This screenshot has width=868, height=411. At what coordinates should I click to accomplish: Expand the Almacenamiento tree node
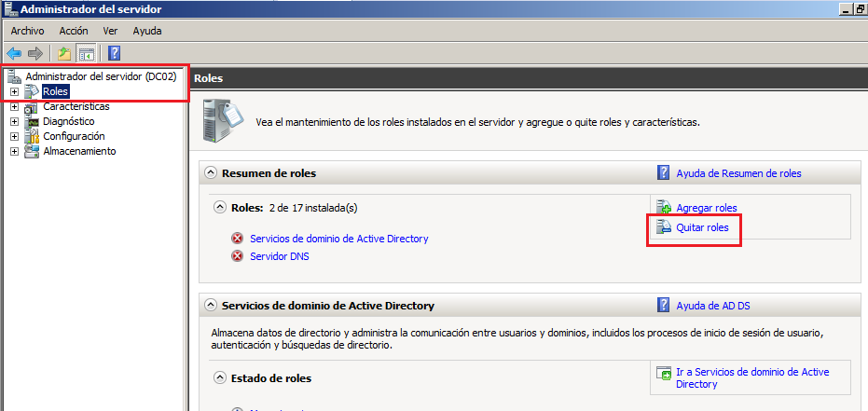pos(14,151)
